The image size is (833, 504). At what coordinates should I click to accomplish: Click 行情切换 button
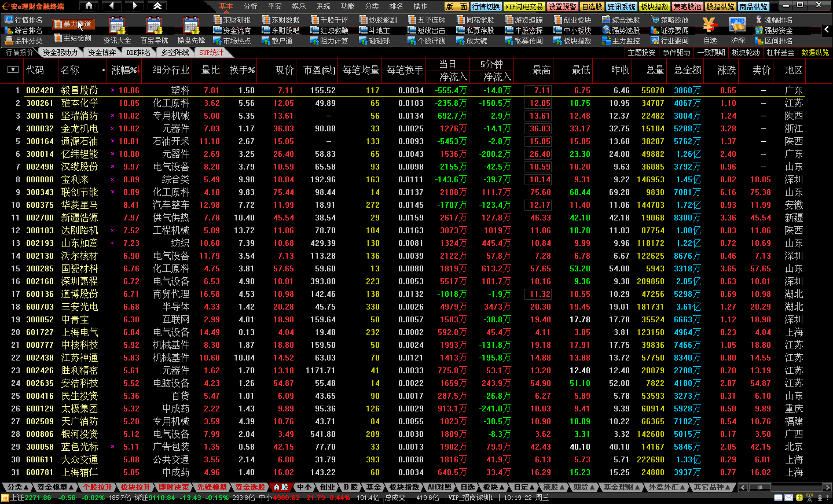(x=486, y=6)
